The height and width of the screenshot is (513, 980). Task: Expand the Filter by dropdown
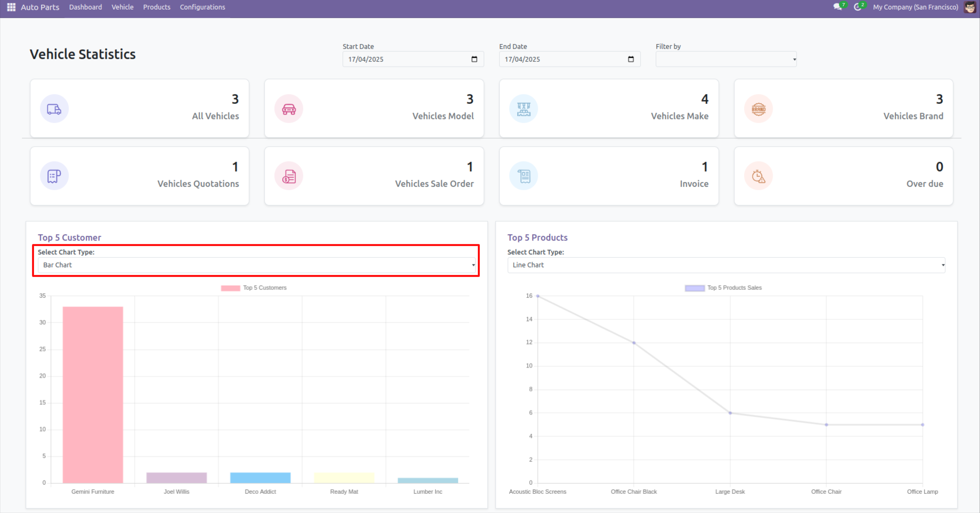tap(726, 59)
